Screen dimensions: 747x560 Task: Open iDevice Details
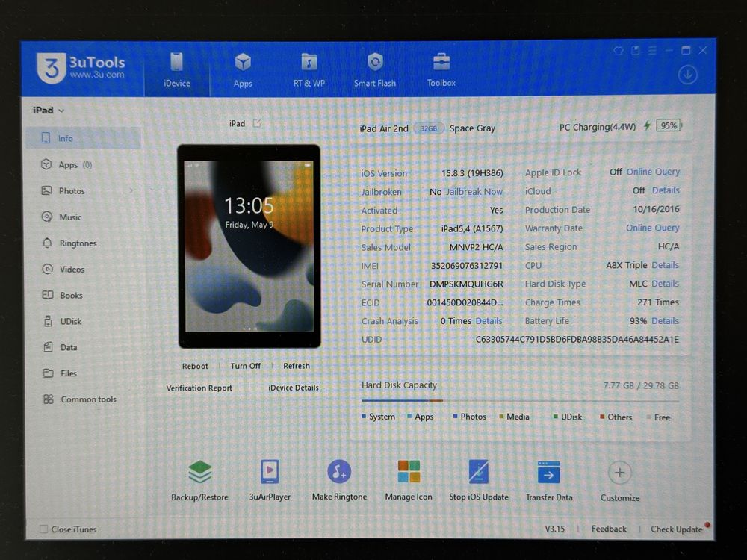(x=294, y=388)
